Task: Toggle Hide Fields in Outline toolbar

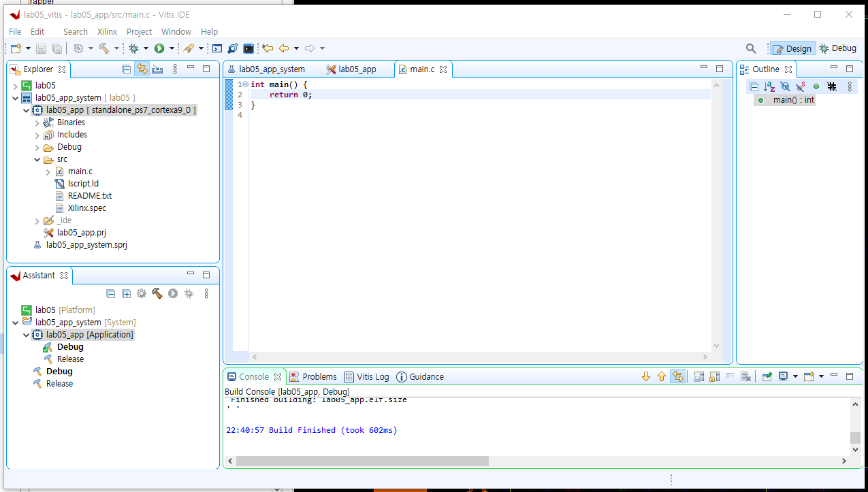Action: [x=785, y=86]
